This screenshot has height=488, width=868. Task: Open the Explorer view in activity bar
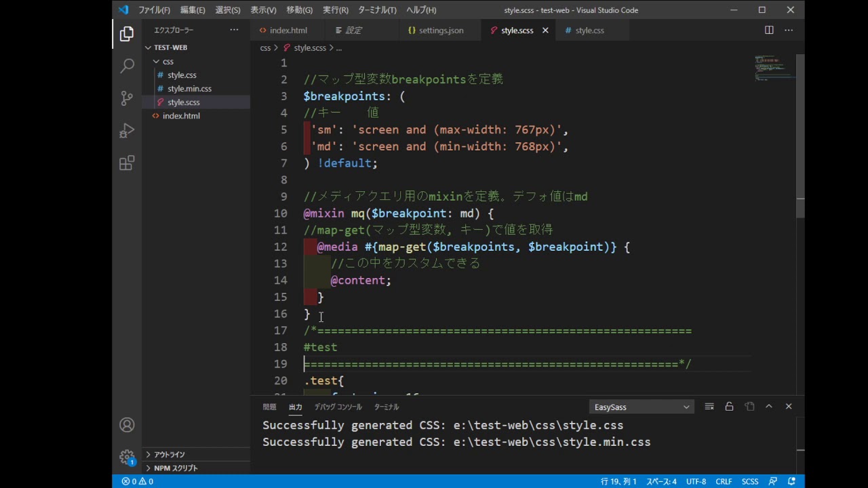coord(127,33)
